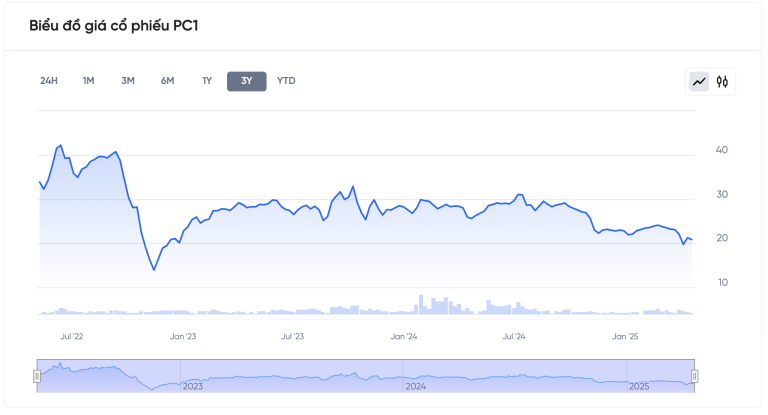Viewport: 768px width, 415px height.
Task: Click the left navigator range handle
Action: pos(37,376)
